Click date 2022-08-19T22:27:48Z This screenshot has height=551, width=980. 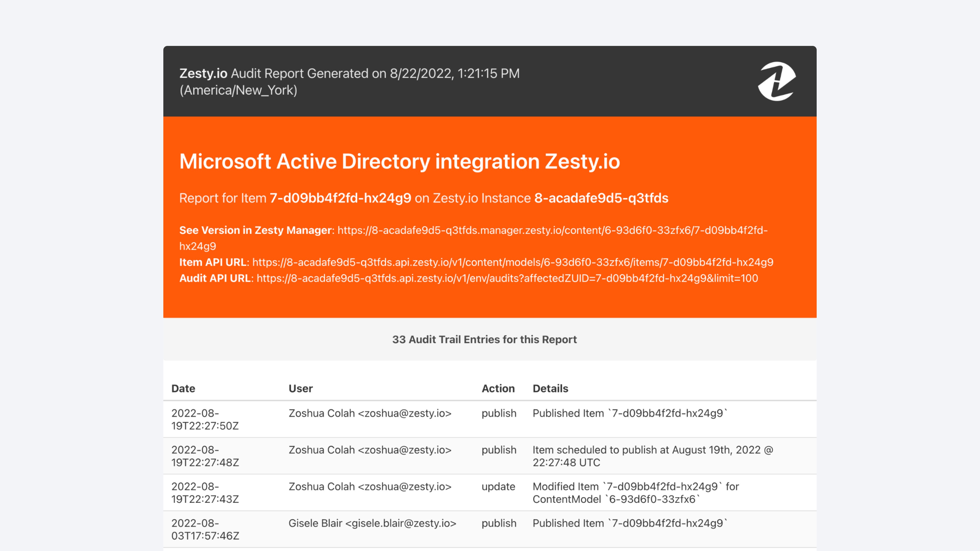tap(205, 456)
